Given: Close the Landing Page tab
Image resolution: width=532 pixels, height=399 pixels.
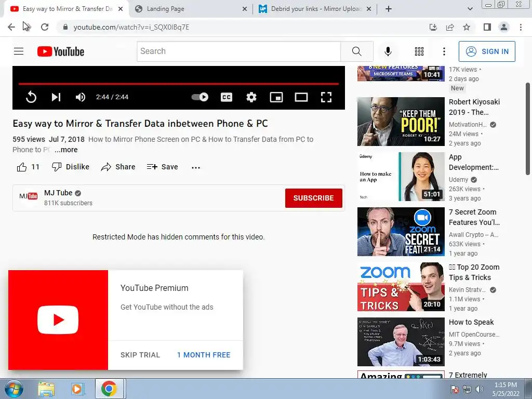Looking at the screenshot, I should 245,9.
